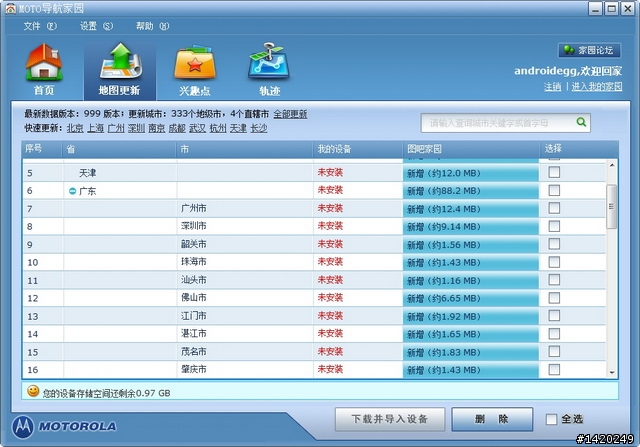Check the box for 茂名市
Viewport: 640px width, 447px height.
[554, 352]
